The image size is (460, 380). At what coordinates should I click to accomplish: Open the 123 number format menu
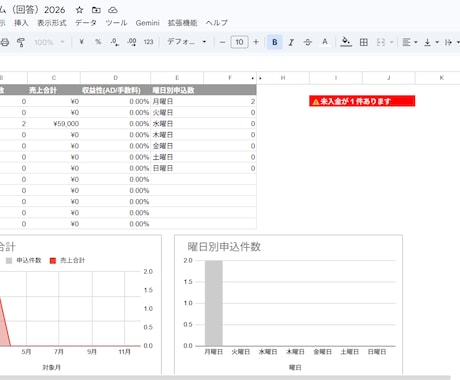(148, 42)
